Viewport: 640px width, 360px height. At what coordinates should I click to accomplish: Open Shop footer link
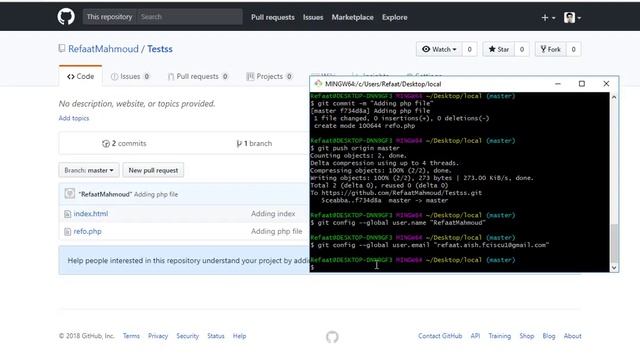tap(527, 336)
